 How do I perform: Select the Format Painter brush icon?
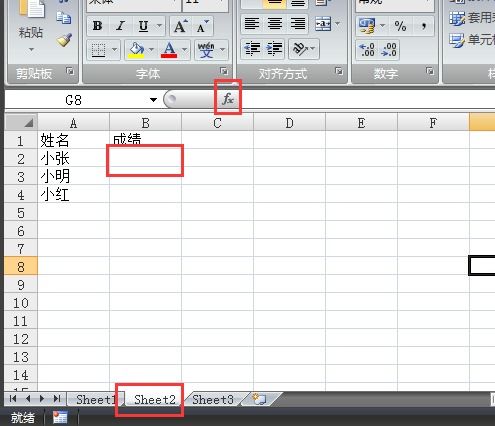(64, 40)
